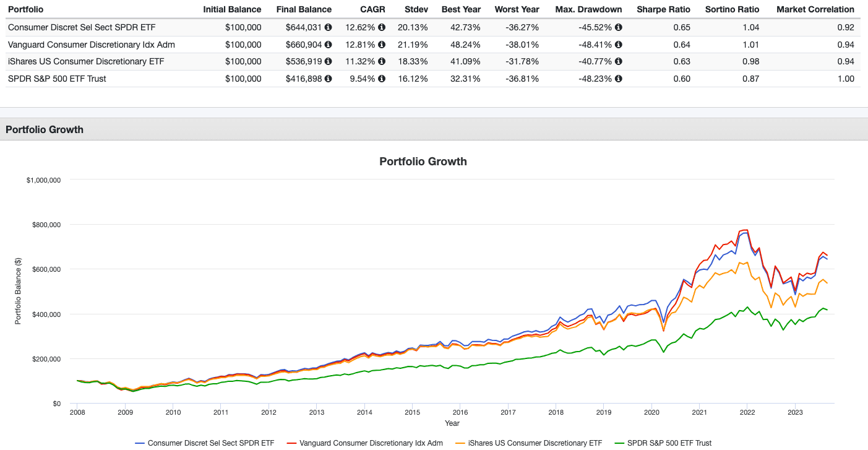Toggle Consumer Discret Sel Sect SPDR ETF legend entry
The image size is (868, 450).
point(205,443)
